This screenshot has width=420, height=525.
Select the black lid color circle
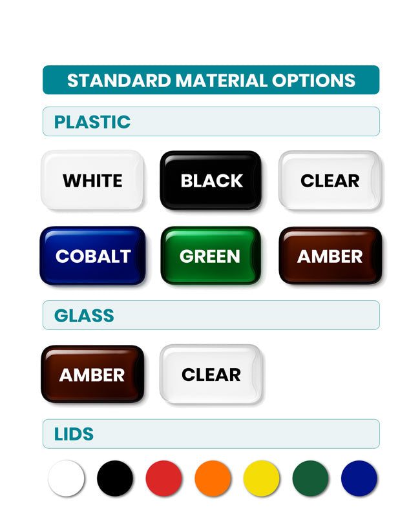point(115,479)
